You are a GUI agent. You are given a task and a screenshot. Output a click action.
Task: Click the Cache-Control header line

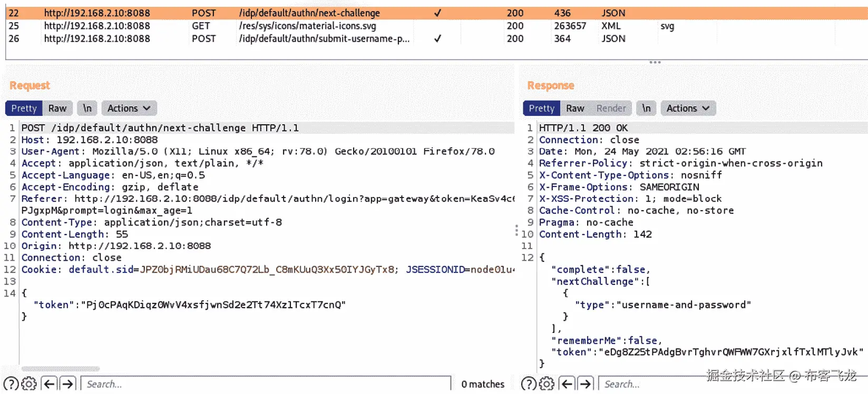[636, 211]
